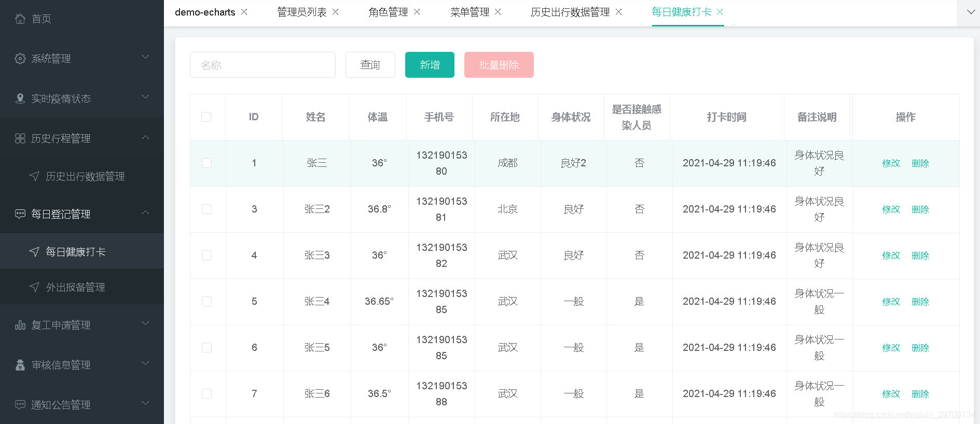980x424 pixels.
Task: Close the 每日健康打卡 tab
Action: pos(720,12)
